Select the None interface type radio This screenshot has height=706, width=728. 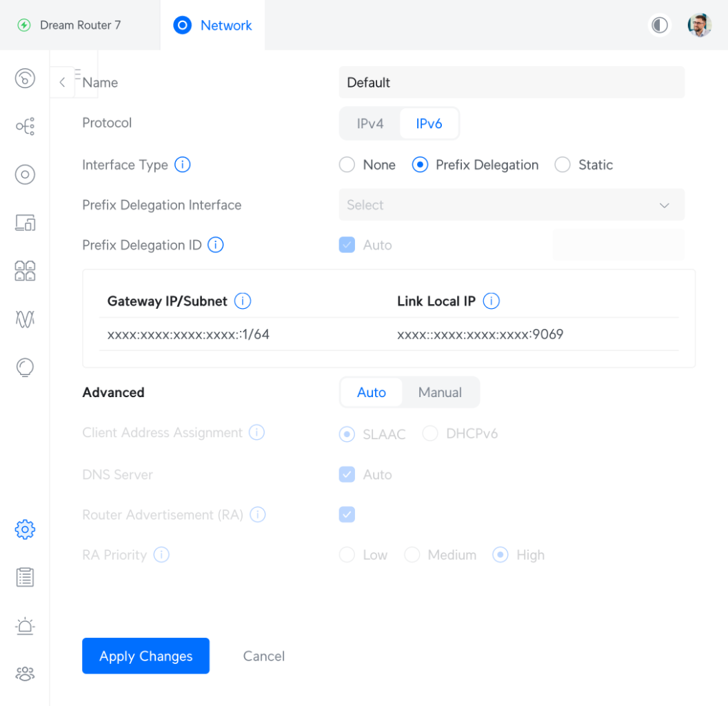coord(347,164)
